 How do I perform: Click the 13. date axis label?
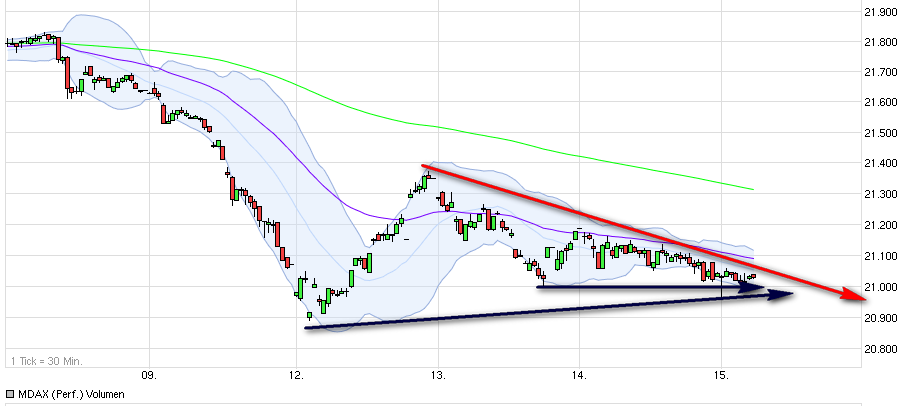tap(438, 375)
